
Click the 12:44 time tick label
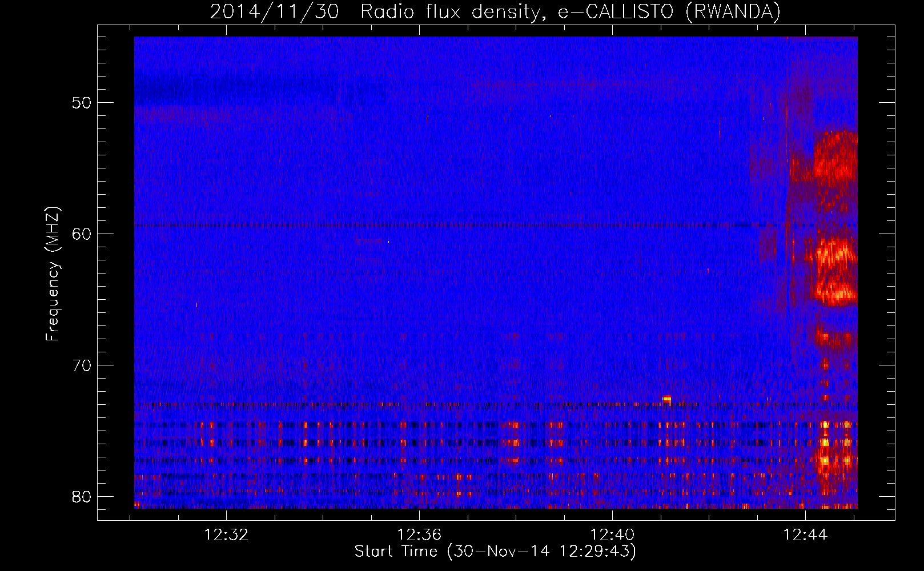tap(805, 535)
